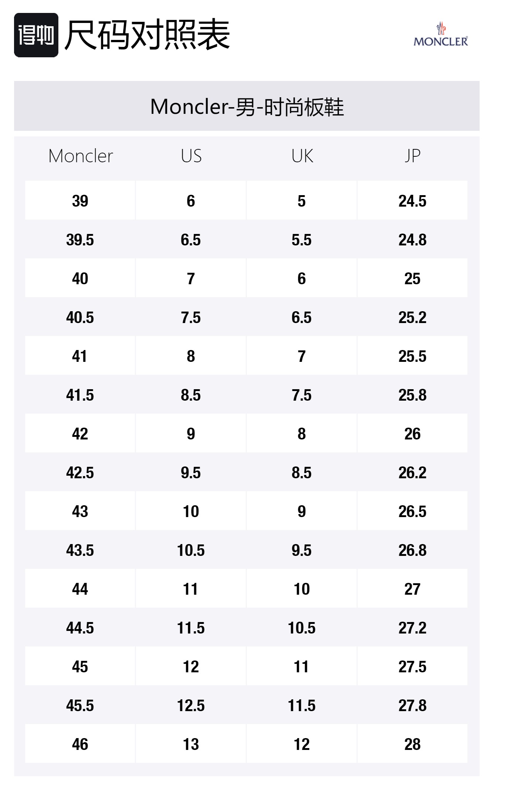Click the black 得物 app logo

click(x=36, y=35)
